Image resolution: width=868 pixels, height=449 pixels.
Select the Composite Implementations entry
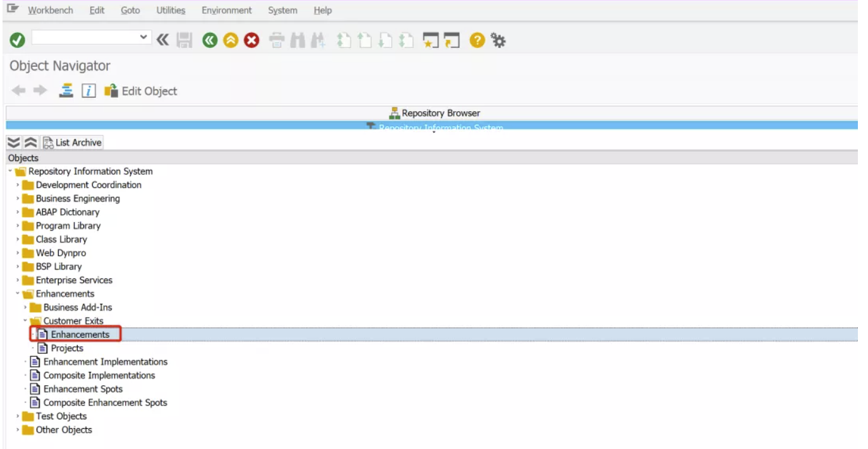[x=99, y=375]
